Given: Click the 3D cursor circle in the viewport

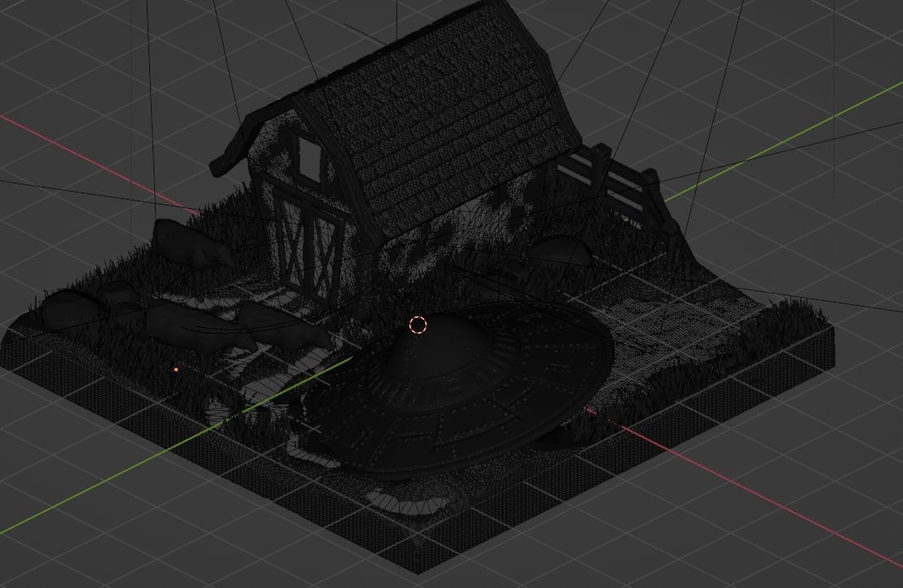Looking at the screenshot, I should (418, 325).
